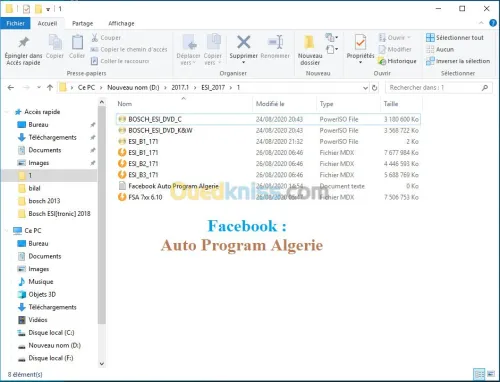This screenshot has height=382, width=500.
Task: Click the Historique icon
Action: 382,61
